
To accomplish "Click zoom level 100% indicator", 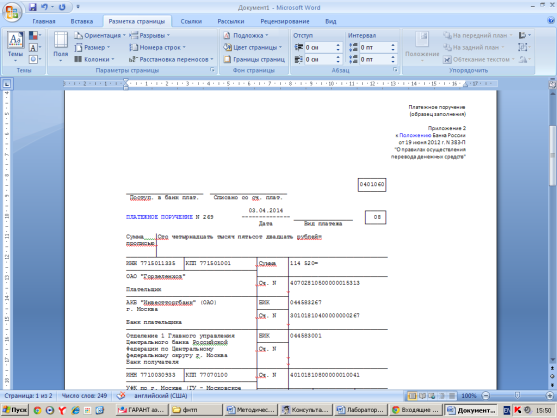I will click(x=469, y=396).
